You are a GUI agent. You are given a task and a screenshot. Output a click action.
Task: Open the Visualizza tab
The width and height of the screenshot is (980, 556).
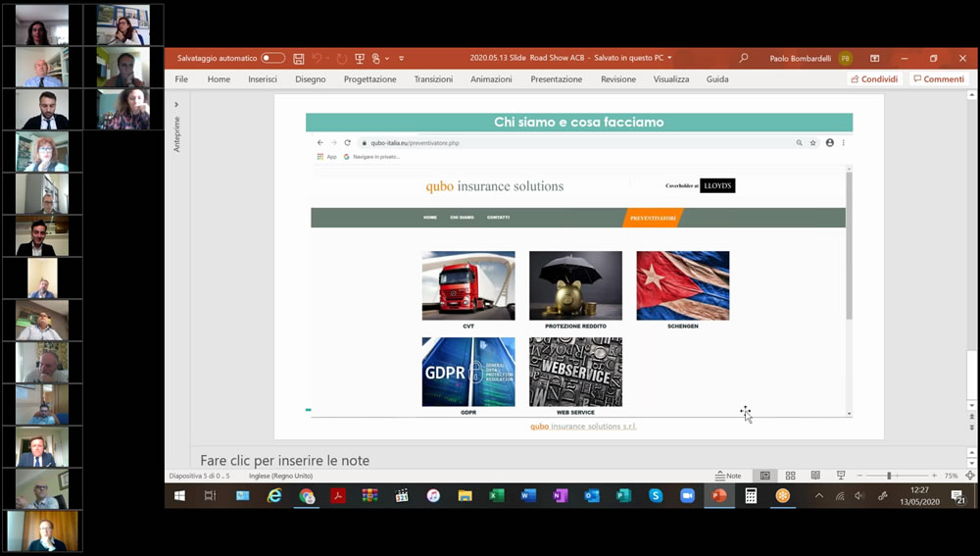[x=671, y=78]
